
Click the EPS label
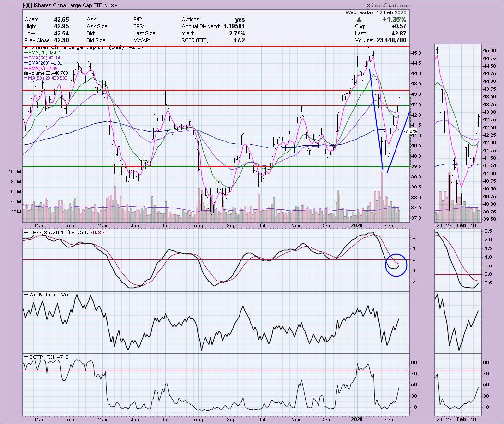(139, 26)
